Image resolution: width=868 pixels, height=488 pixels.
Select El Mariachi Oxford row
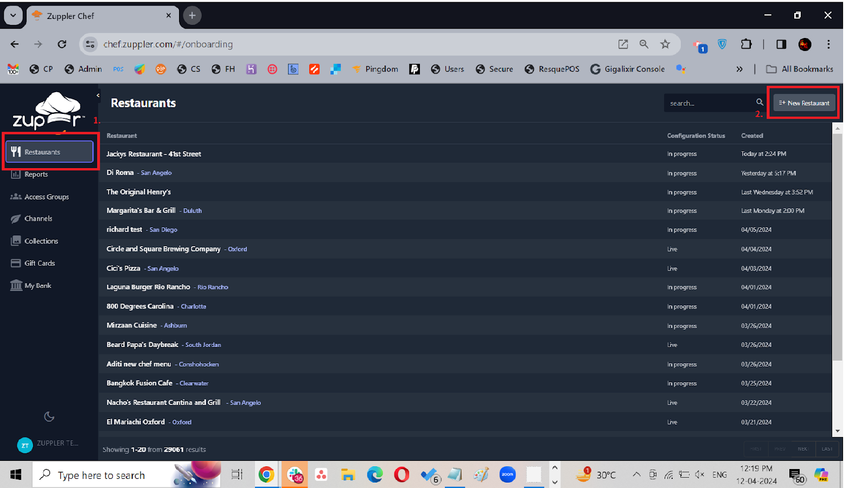465,422
